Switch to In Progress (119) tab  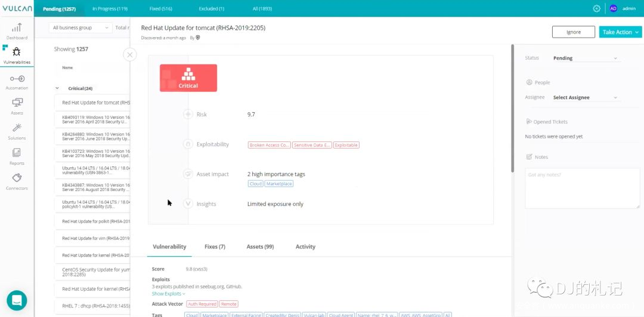(110, 8)
